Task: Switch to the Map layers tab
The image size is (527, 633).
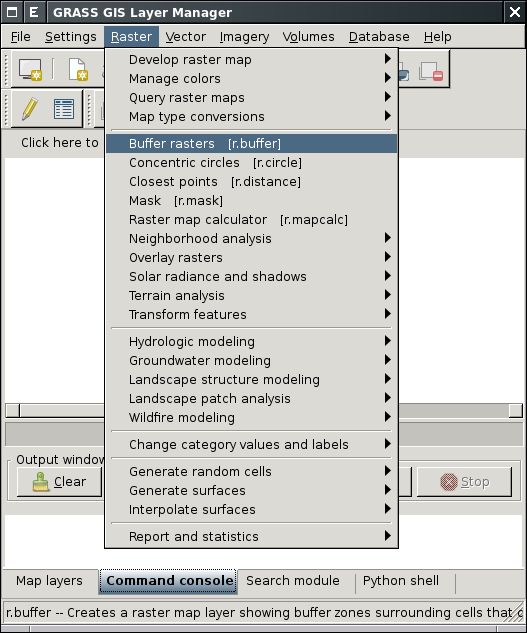Action: (49, 581)
